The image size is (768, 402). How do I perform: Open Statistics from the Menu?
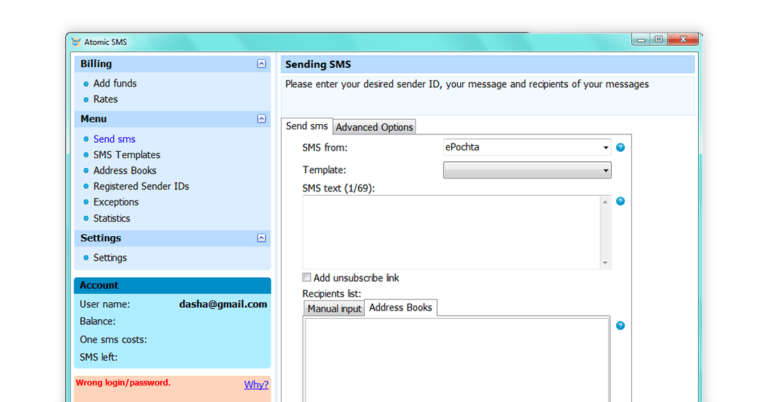point(112,218)
